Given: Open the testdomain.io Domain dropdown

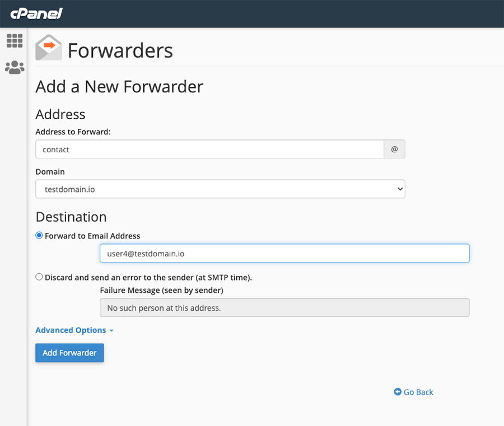Looking at the screenshot, I should click(220, 189).
